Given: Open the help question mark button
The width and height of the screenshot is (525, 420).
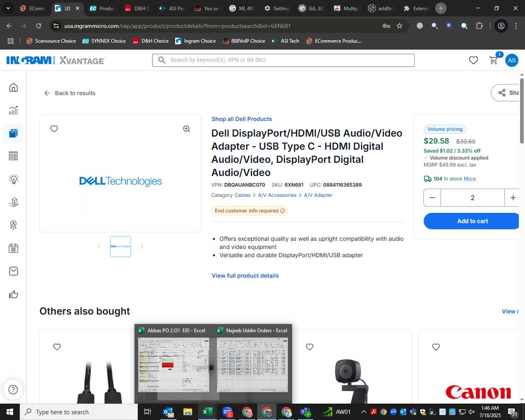Looking at the screenshot, I should tap(13, 390).
